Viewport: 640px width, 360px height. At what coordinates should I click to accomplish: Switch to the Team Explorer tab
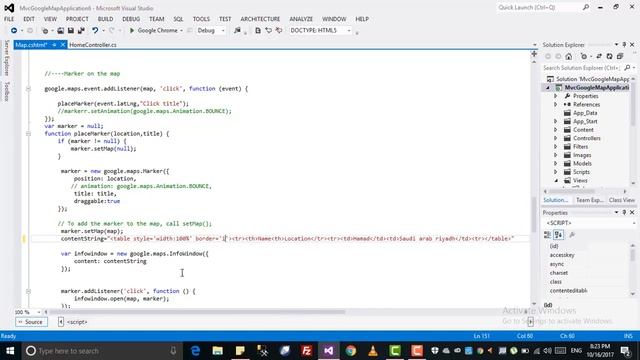[589, 200]
